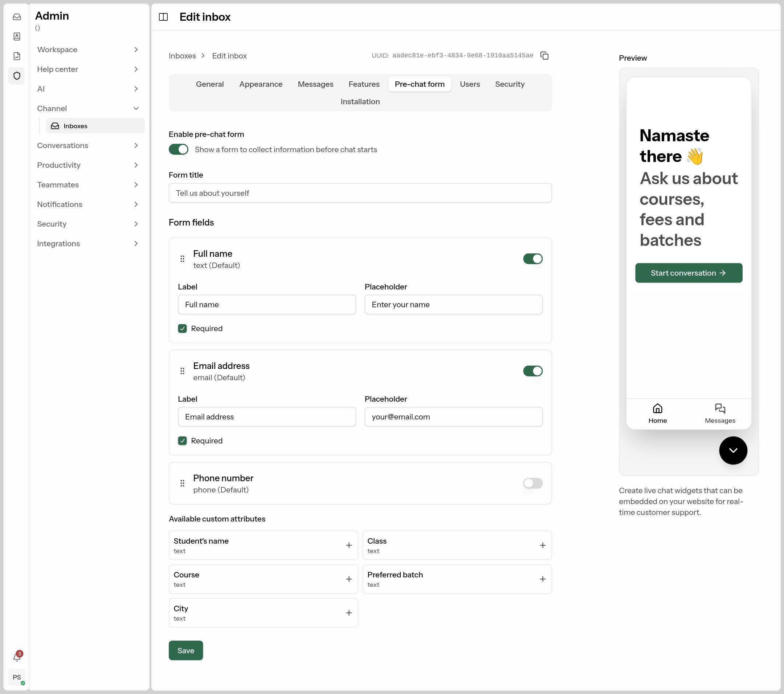784x694 pixels.
Task: Expand the Conversations sidebar section
Action: point(88,146)
